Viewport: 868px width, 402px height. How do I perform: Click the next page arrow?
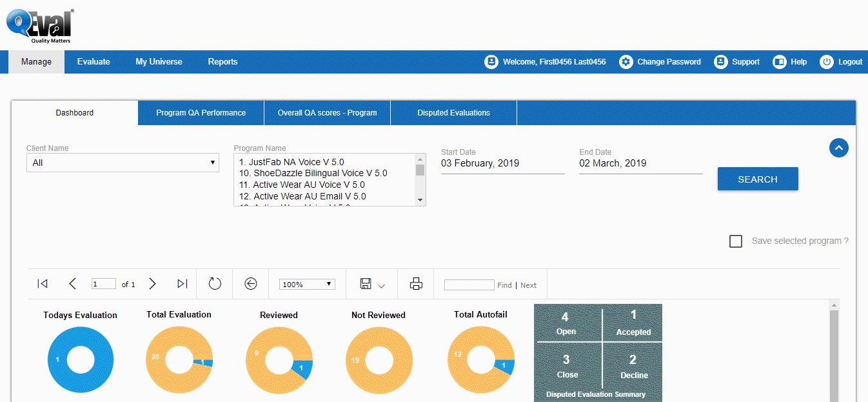click(x=153, y=284)
